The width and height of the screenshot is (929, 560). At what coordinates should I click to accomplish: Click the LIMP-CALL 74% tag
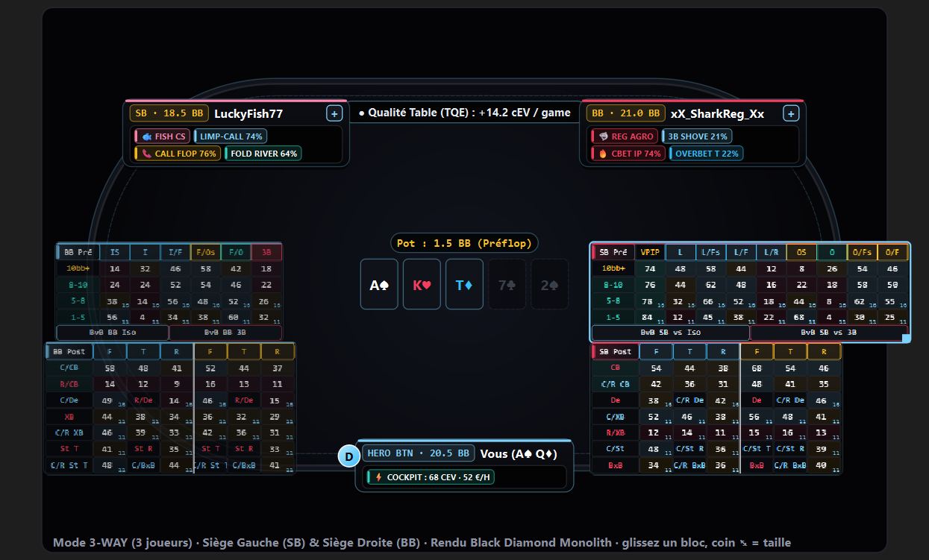(231, 136)
